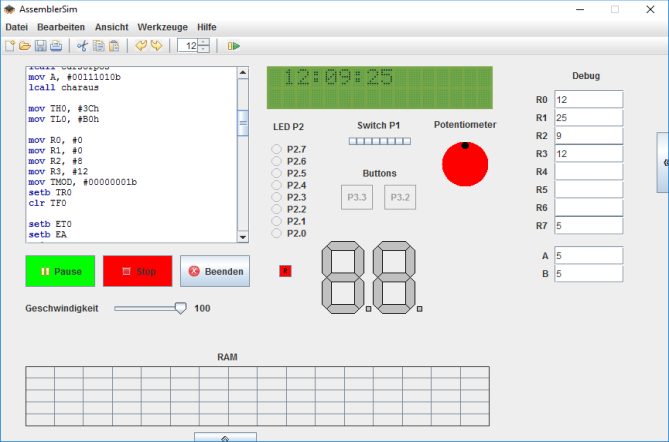Image resolution: width=669 pixels, height=442 pixels.
Task: Run the program with the green play icon
Action: (233, 46)
